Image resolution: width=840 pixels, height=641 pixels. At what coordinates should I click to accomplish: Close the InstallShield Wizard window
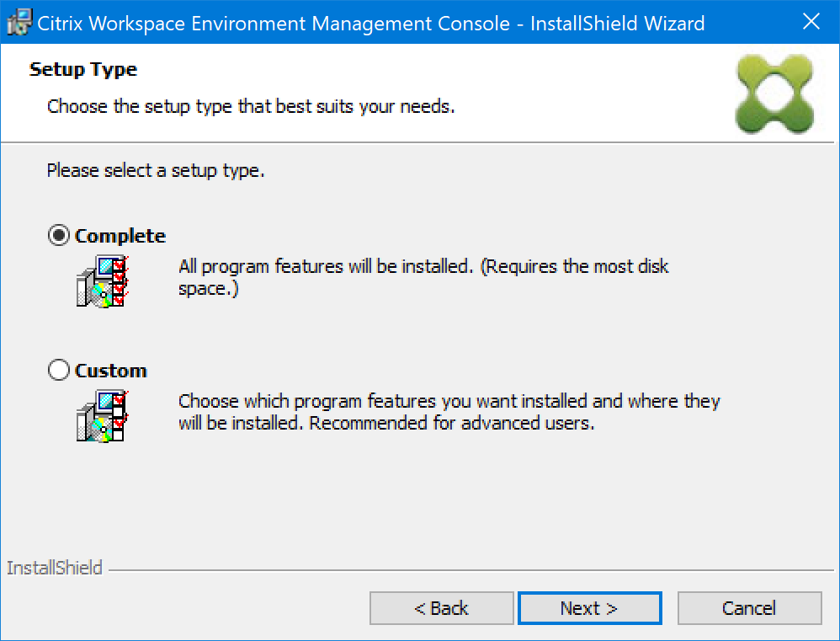coord(811,23)
